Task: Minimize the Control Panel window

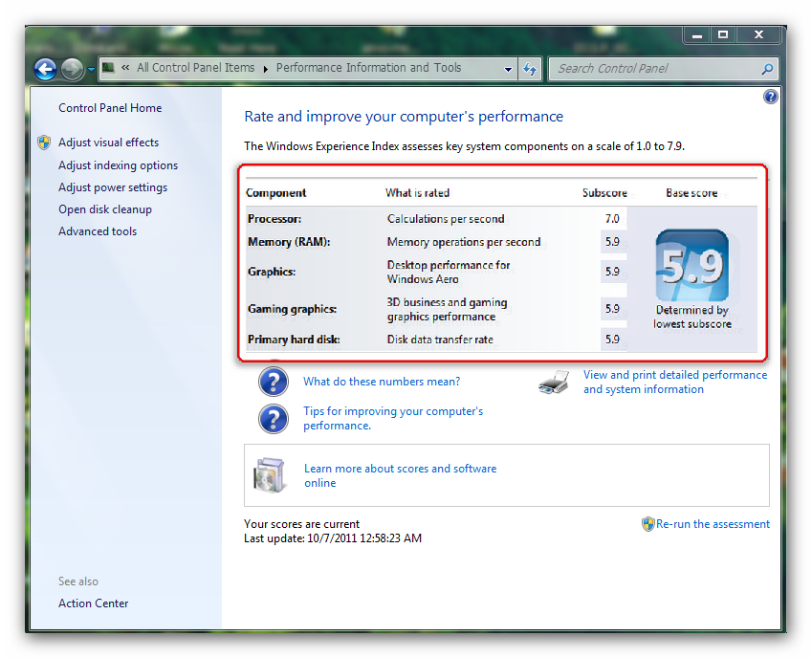Action: click(697, 34)
